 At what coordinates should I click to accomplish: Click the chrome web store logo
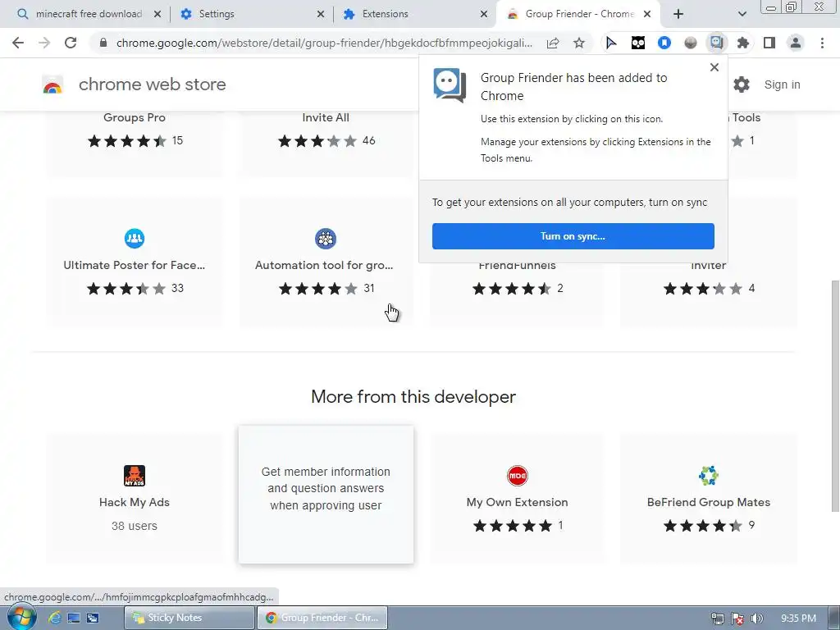coord(52,84)
